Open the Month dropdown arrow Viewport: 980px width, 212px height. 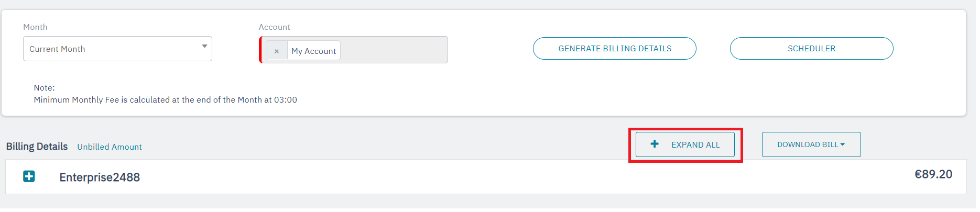coord(204,47)
